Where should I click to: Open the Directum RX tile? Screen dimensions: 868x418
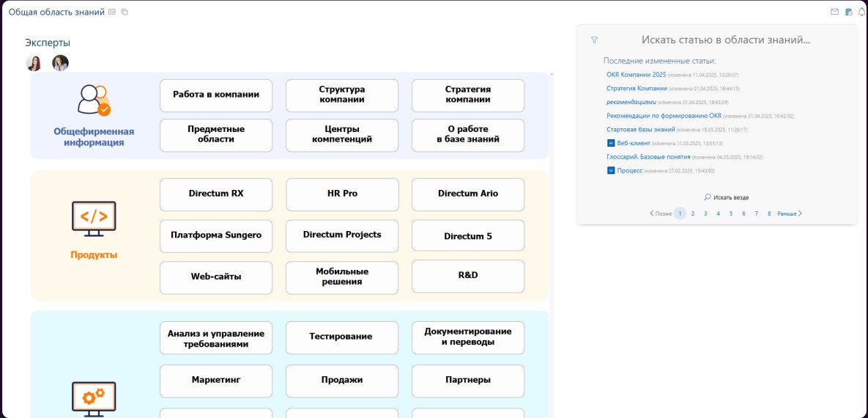point(216,194)
